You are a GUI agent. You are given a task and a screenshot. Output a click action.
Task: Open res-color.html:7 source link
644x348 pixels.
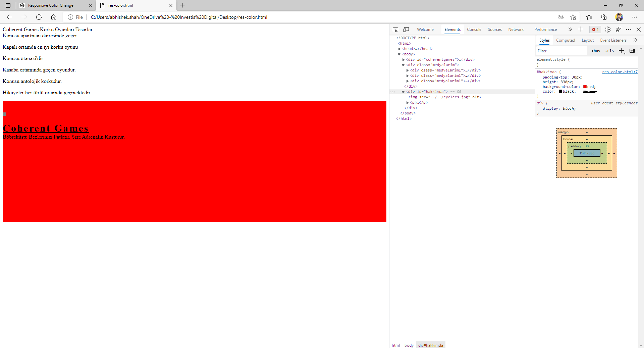tap(620, 72)
